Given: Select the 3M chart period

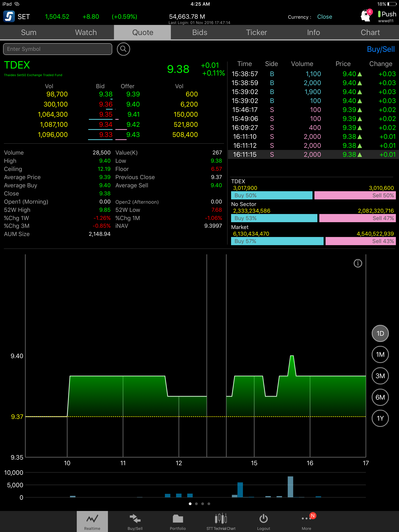Looking at the screenshot, I should coord(380,376).
